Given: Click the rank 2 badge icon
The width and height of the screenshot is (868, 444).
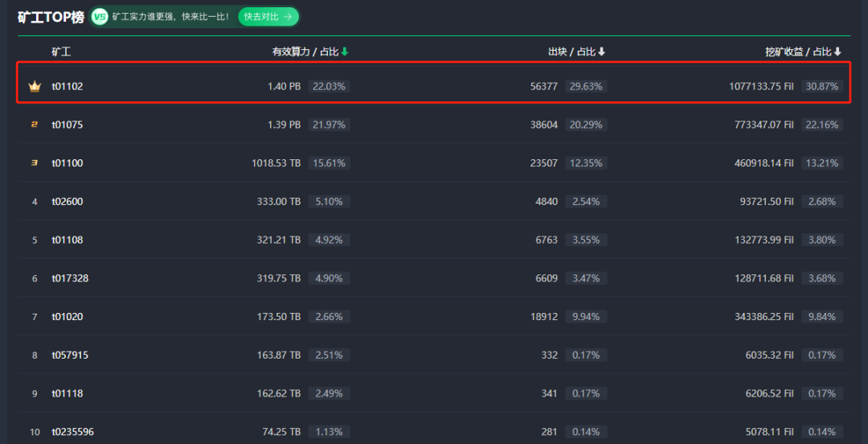Looking at the screenshot, I should pos(35,125).
